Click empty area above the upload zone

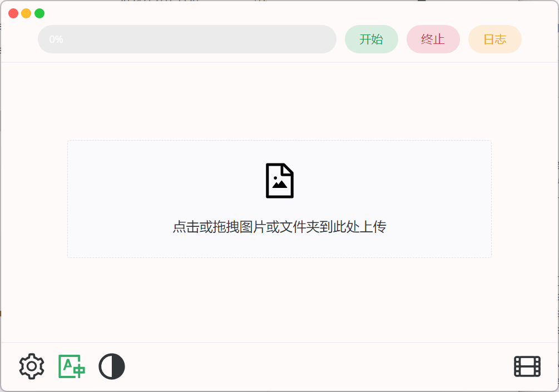[x=279, y=102]
